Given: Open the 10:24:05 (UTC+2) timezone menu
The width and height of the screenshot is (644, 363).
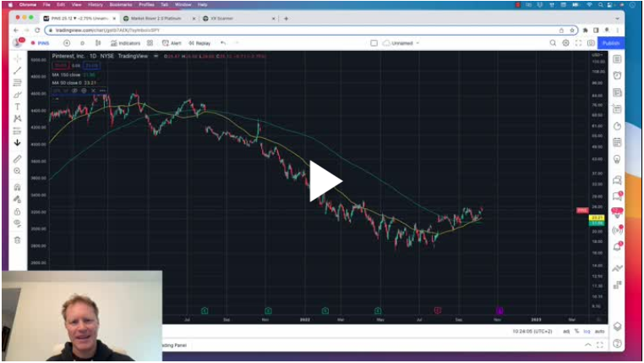Looking at the screenshot, I should [x=532, y=332].
